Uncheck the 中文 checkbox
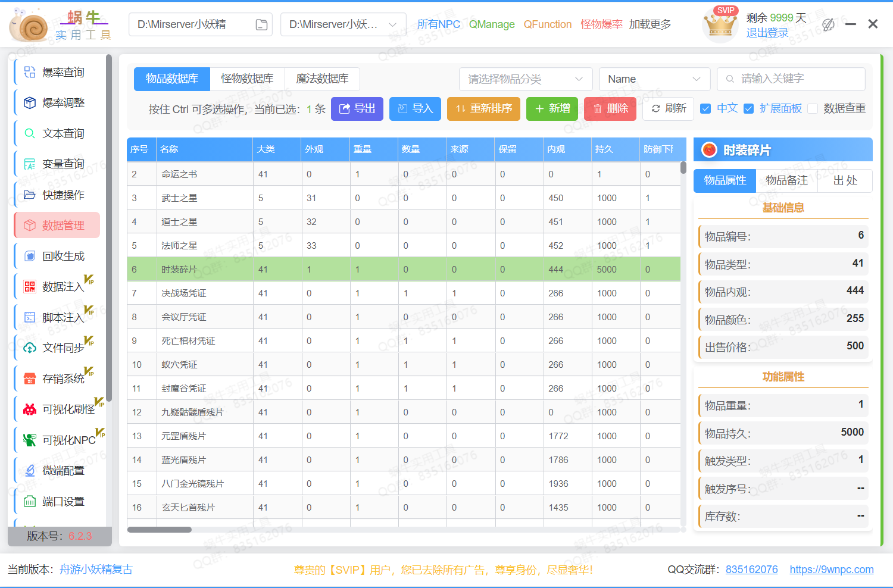The image size is (893, 588). [x=705, y=108]
